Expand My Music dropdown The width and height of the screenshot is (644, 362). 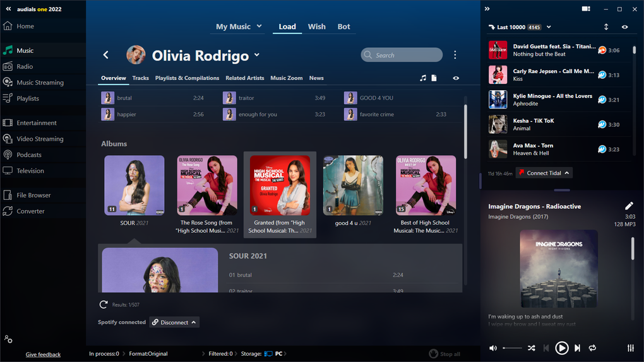[259, 26]
